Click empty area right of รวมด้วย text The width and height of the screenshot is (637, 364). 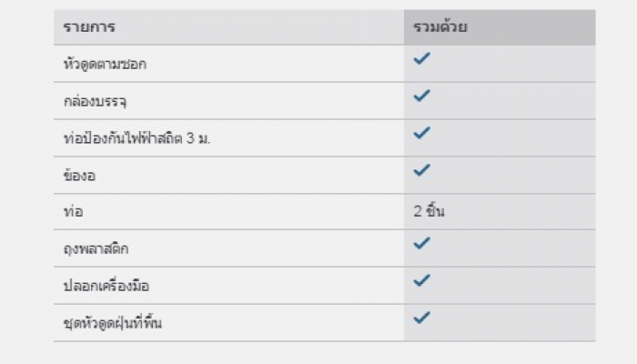pos(531,27)
